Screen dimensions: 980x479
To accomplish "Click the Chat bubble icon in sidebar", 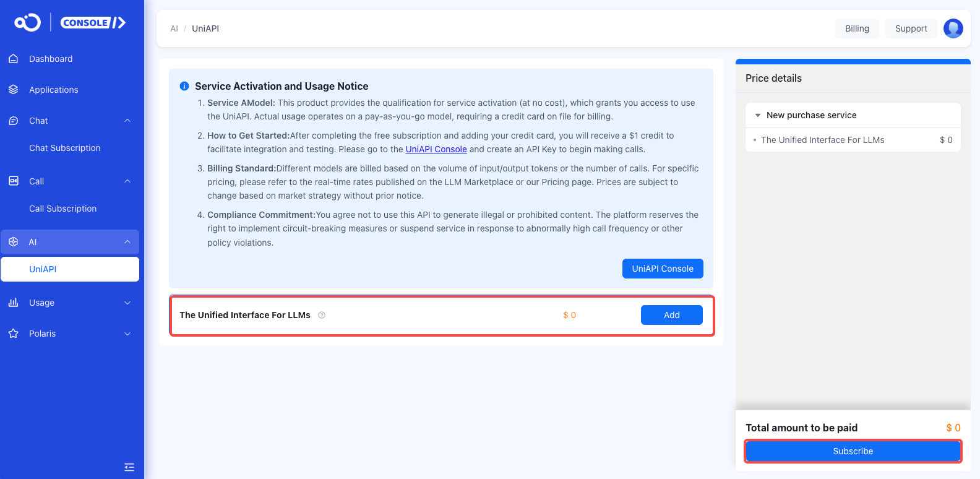I will [13, 121].
